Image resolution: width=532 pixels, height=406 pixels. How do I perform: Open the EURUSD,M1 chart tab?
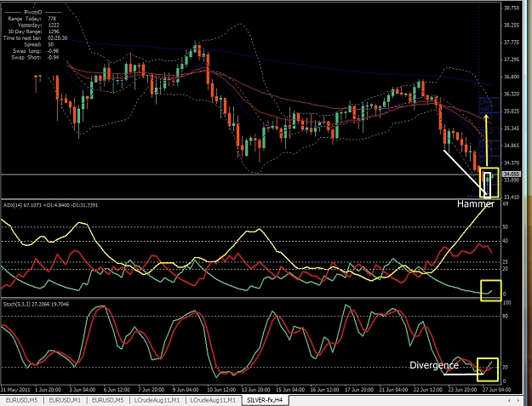point(65,400)
